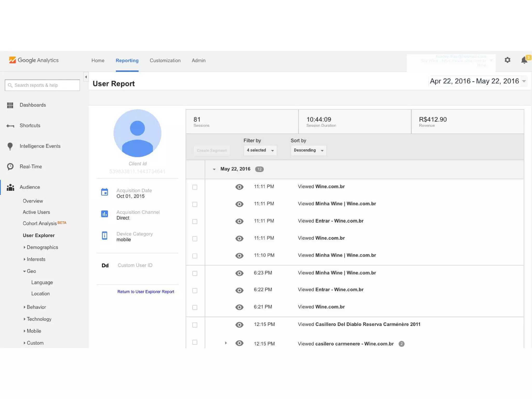Click the Acquisition Date calendar icon
This screenshot has width=532, height=399.
[x=104, y=192]
